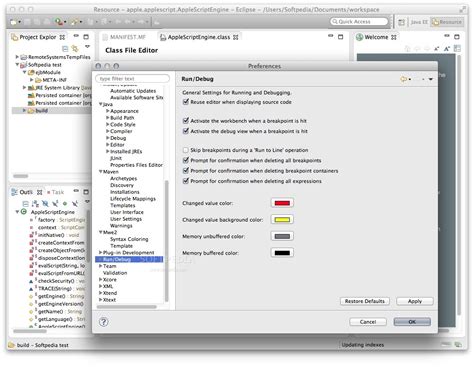Click Hide Non-Public Members green icon in Outline
This screenshot has height=369, width=474.
point(65,203)
